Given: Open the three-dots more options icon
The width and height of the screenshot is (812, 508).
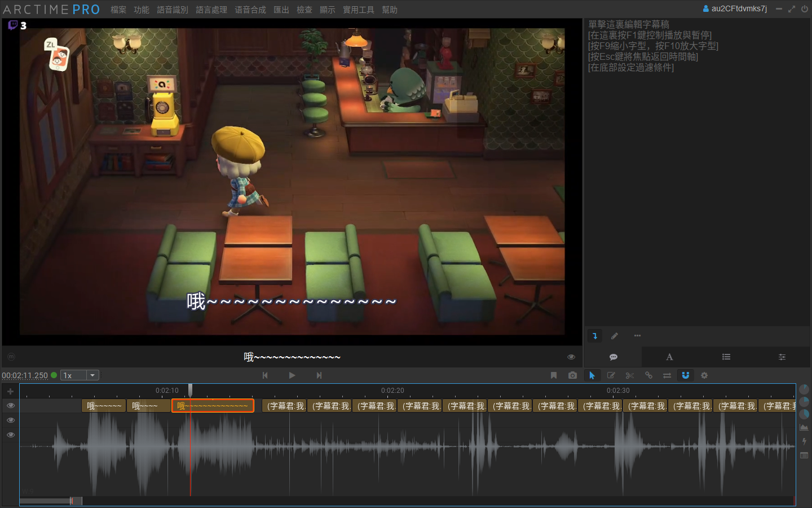Looking at the screenshot, I should point(637,336).
